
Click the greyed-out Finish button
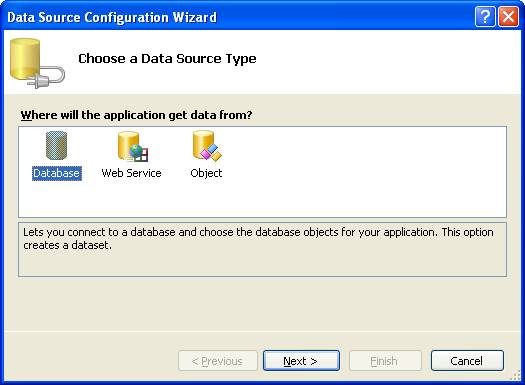385,361
